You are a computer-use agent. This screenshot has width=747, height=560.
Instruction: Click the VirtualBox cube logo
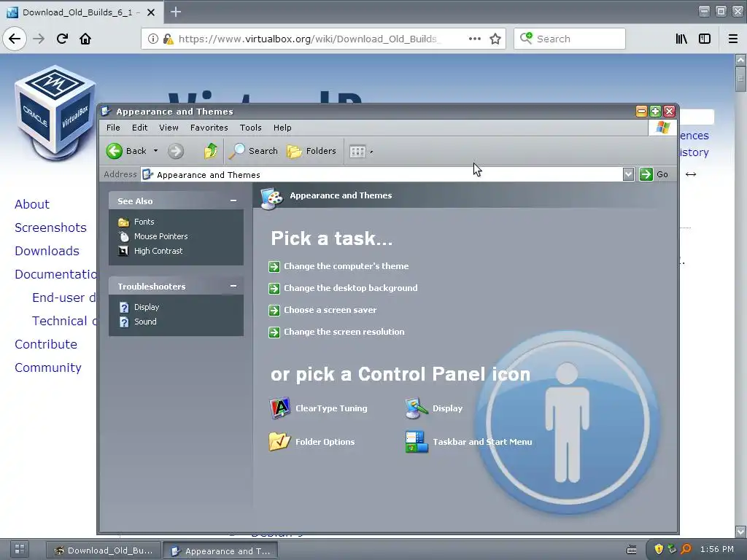[55, 112]
